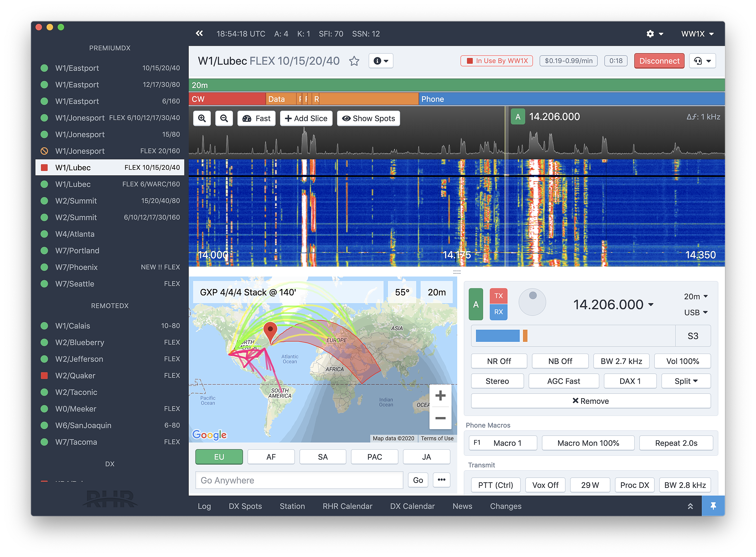Favorite W1/Lubec with the star icon
This screenshot has width=756, height=557.
[x=354, y=61]
